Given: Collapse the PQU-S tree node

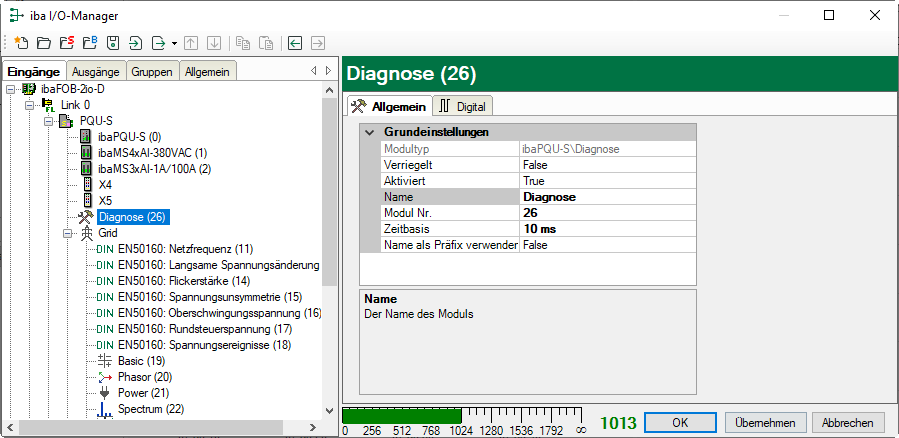Looking at the screenshot, I should point(48,121).
